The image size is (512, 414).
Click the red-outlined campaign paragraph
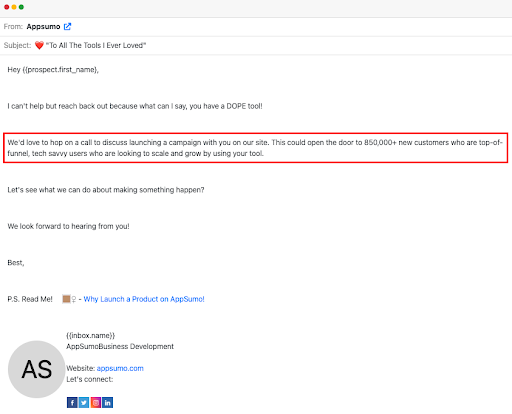[x=256, y=148]
